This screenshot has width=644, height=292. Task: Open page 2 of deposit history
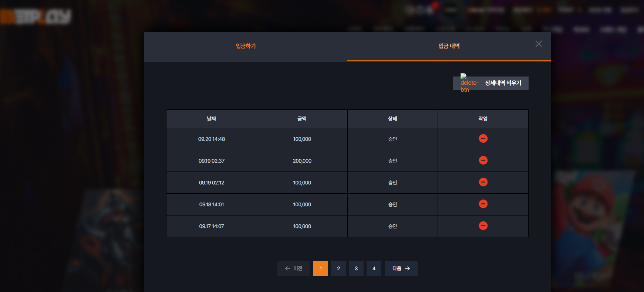tap(338, 268)
